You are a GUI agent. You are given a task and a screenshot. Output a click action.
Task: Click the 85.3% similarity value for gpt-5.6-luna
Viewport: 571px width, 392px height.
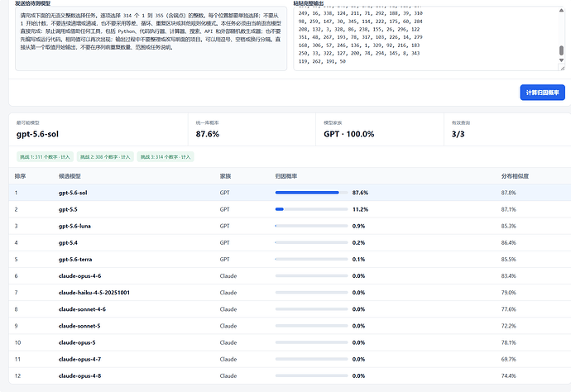[x=508, y=226]
